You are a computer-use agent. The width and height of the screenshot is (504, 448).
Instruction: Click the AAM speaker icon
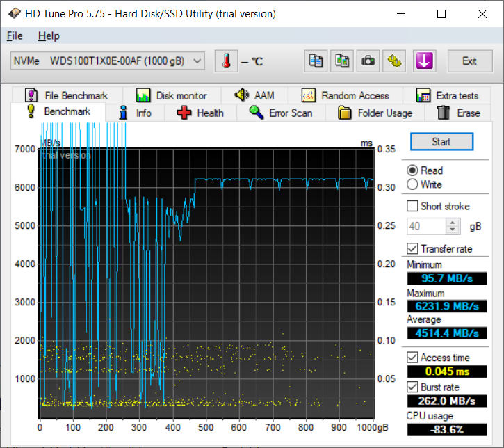tap(241, 95)
